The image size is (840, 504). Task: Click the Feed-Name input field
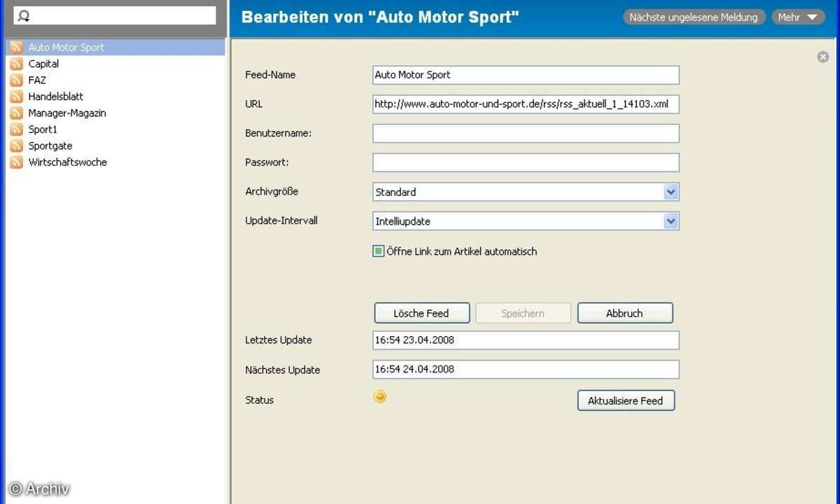point(526,75)
